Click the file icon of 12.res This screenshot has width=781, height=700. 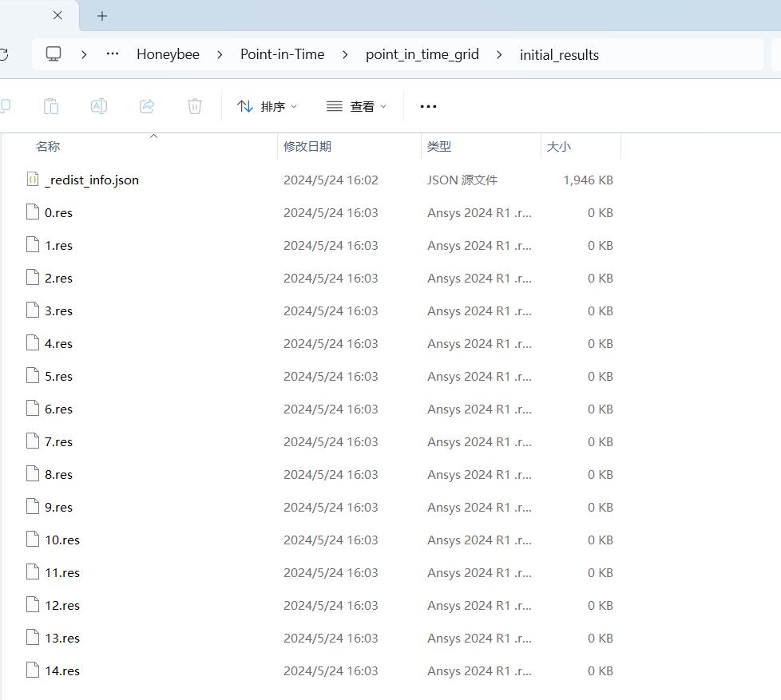pyautogui.click(x=33, y=605)
